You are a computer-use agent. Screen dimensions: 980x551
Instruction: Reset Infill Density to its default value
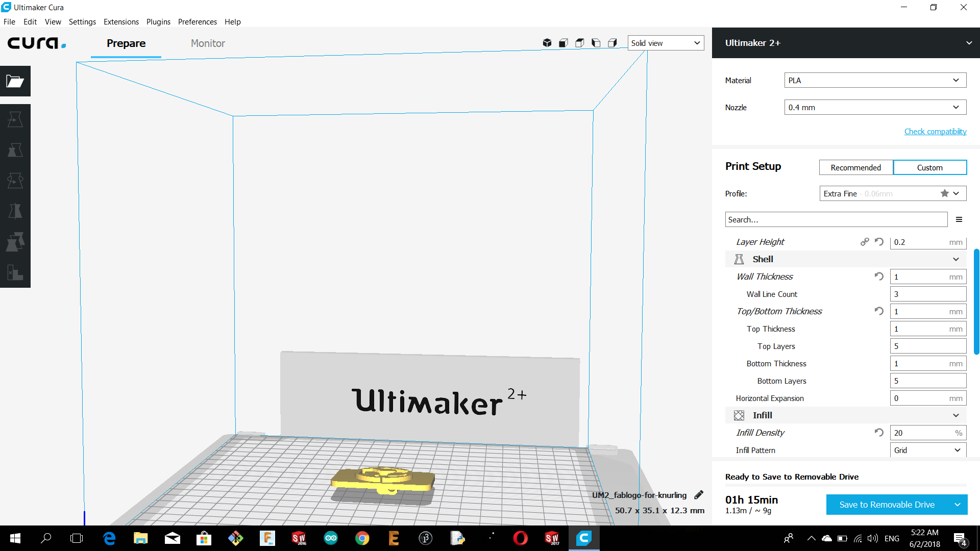pyautogui.click(x=879, y=433)
